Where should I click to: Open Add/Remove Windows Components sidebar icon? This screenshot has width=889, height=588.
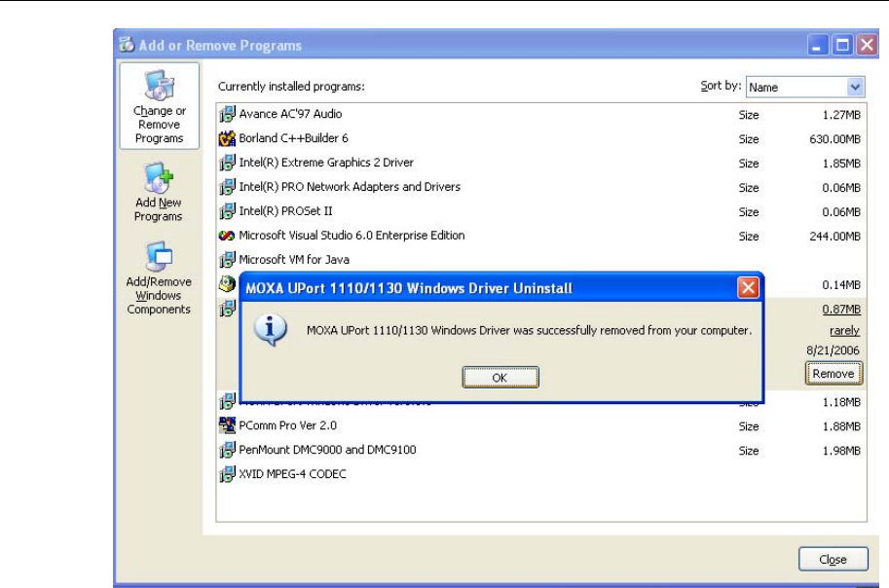[159, 277]
